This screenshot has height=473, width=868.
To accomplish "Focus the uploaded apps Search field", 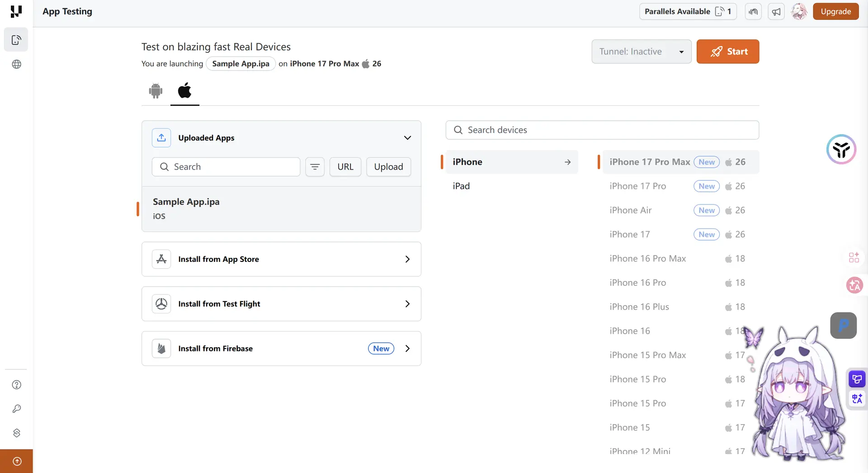I will 226,167.
